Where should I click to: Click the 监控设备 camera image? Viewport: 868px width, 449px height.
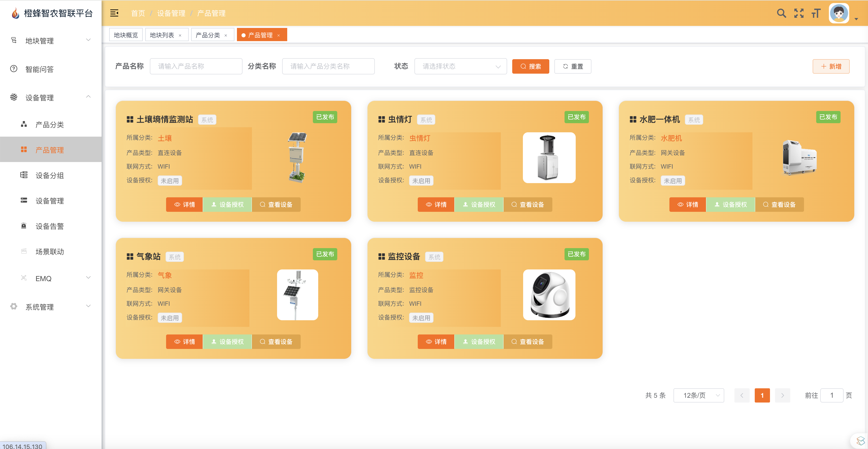[x=549, y=295]
